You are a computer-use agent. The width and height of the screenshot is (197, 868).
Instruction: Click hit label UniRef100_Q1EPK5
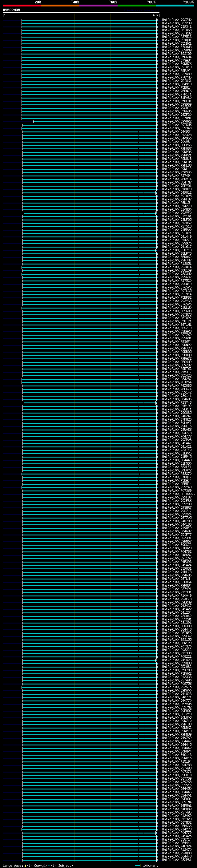pyautogui.click(x=177, y=454)
